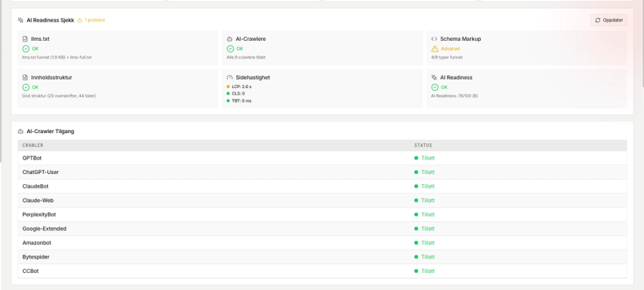Screen dimensions: 644x290
Task: Click the Sidehastighet speedometer icon
Action: pos(230,77)
